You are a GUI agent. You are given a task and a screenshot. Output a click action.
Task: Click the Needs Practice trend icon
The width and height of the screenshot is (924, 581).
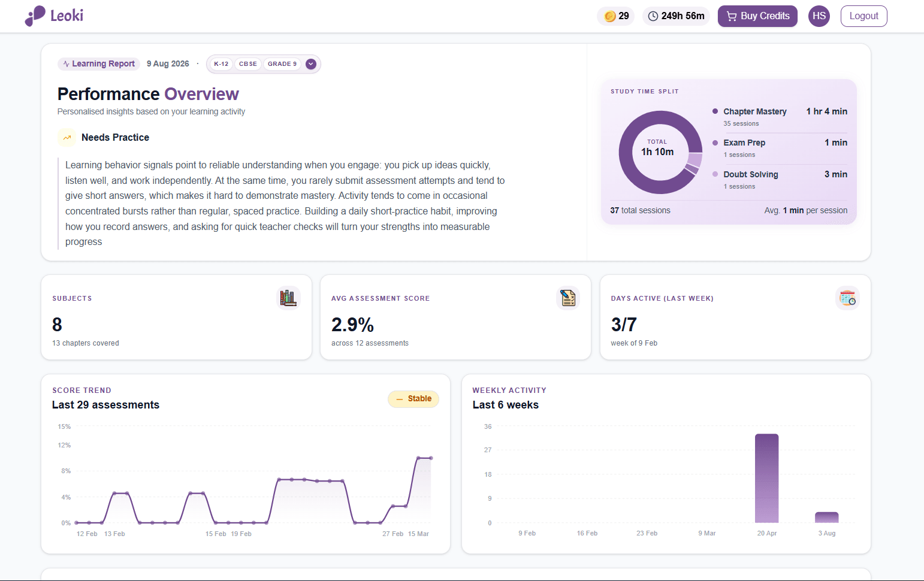tap(67, 137)
